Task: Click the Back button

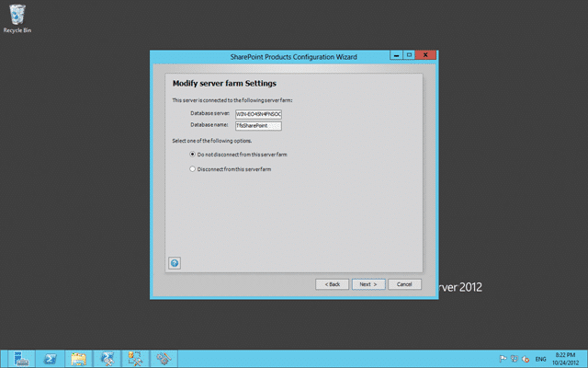Action: point(332,284)
